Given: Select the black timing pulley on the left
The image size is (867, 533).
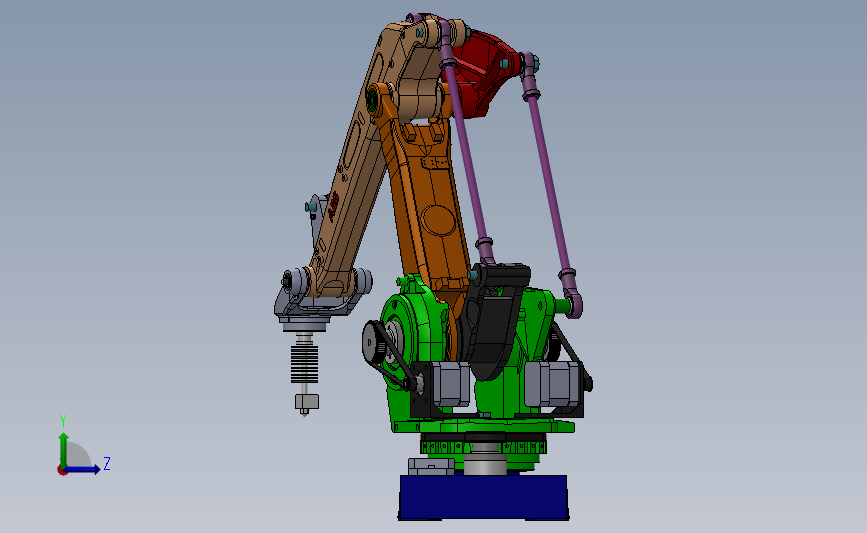Looking at the screenshot, I should point(375,342).
